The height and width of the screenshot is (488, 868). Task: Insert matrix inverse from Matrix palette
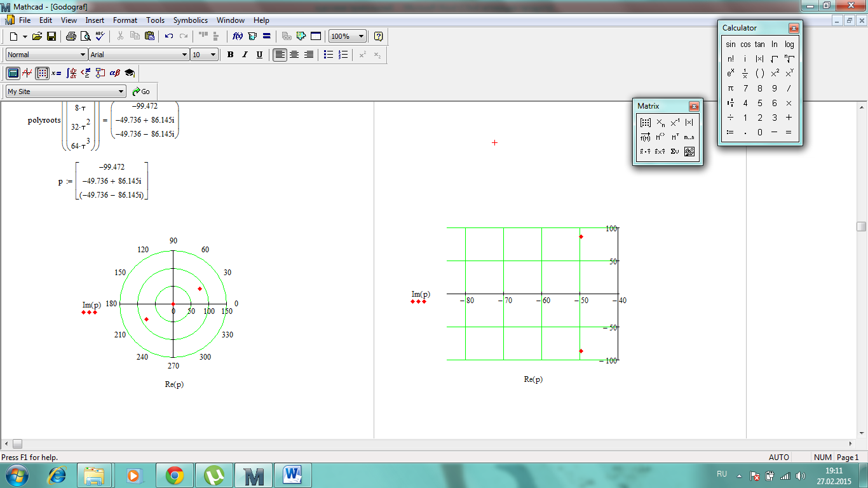675,123
